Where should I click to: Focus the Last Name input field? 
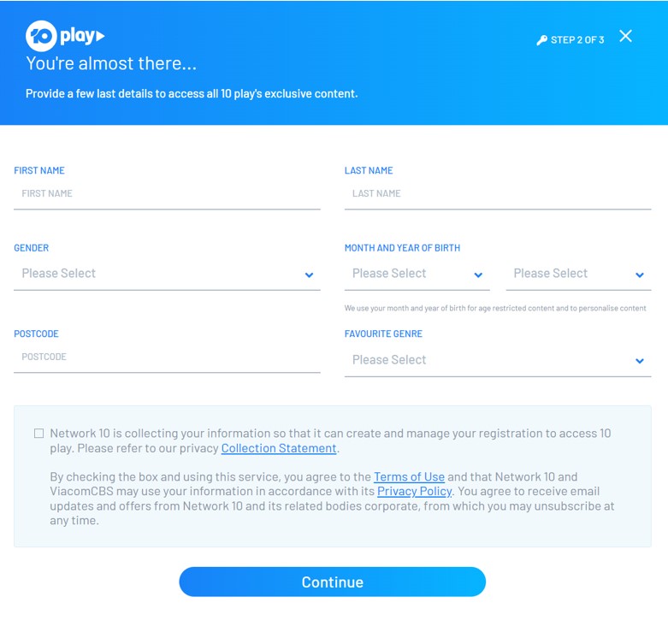click(497, 194)
